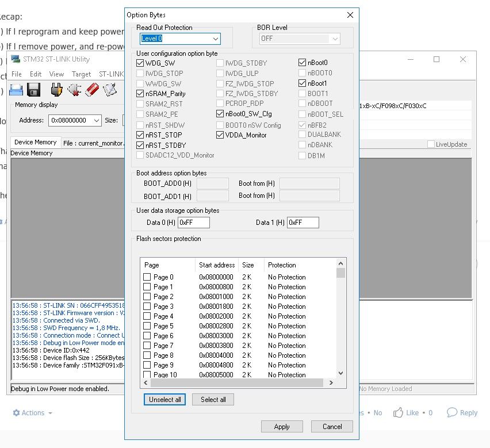Click the Select all button
The height and width of the screenshot is (448, 490).
(x=213, y=400)
